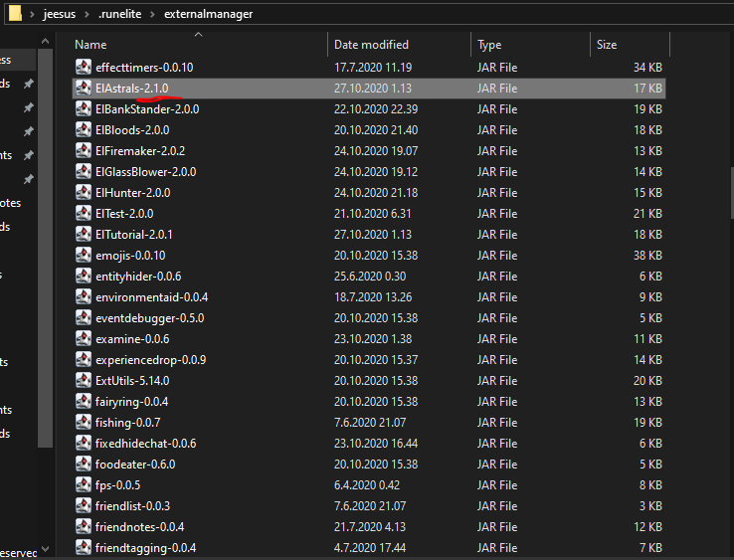
Task: Click the date 6.4.2020 0.42
Action: (x=367, y=485)
